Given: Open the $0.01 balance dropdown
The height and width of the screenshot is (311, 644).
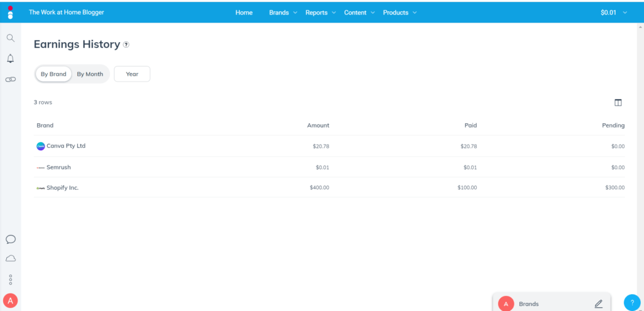Looking at the screenshot, I should (613, 13).
